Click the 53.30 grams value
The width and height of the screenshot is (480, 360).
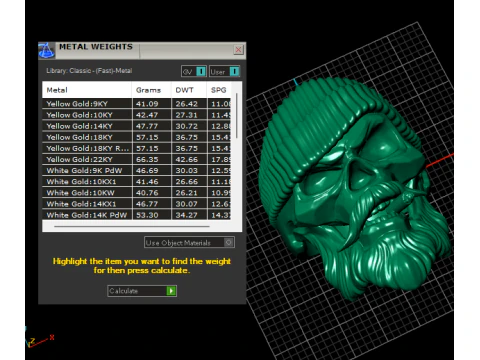coord(147,215)
